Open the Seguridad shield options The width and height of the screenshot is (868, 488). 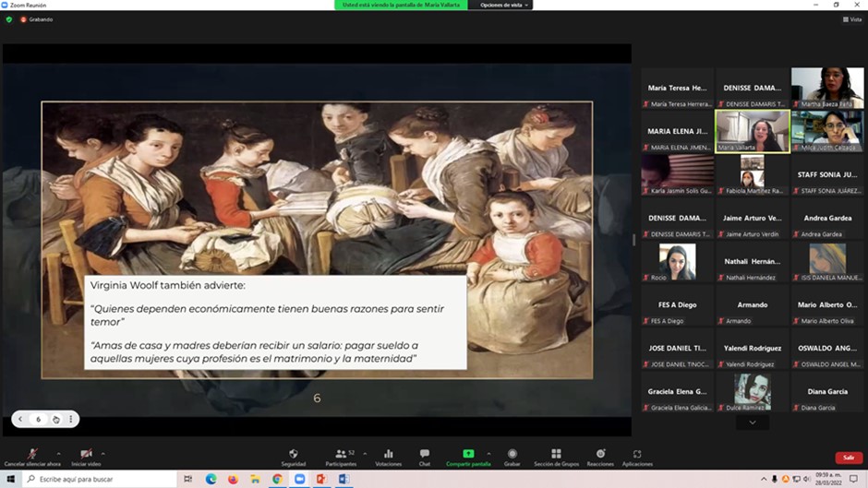click(x=294, y=457)
